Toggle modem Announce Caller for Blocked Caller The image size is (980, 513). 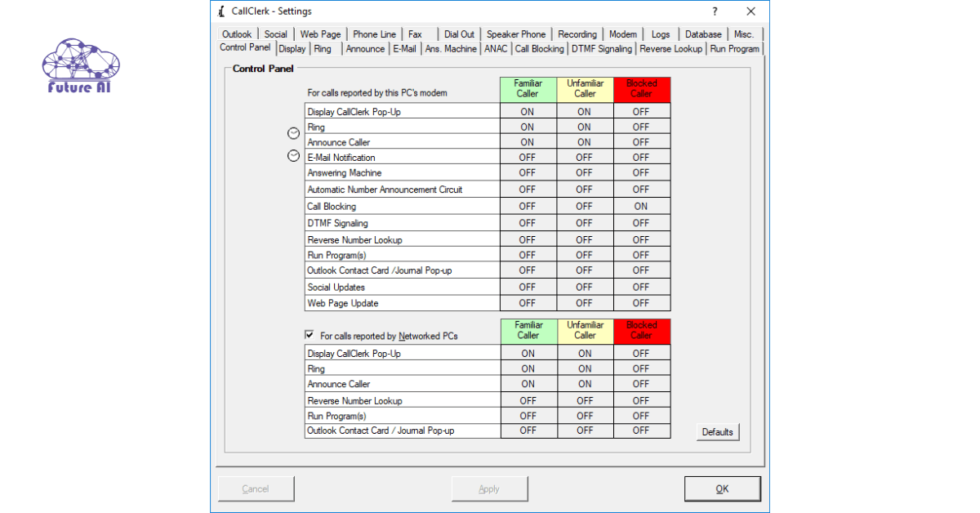pos(641,142)
